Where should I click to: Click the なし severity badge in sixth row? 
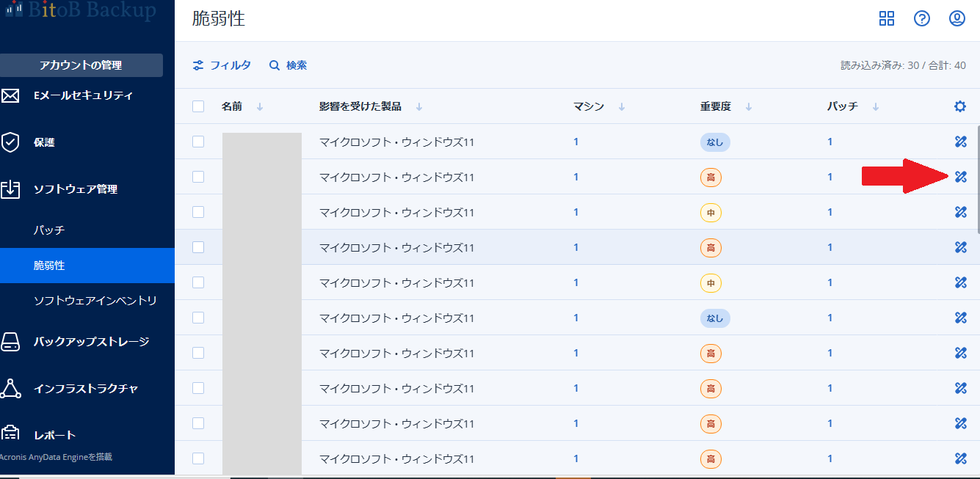(715, 318)
